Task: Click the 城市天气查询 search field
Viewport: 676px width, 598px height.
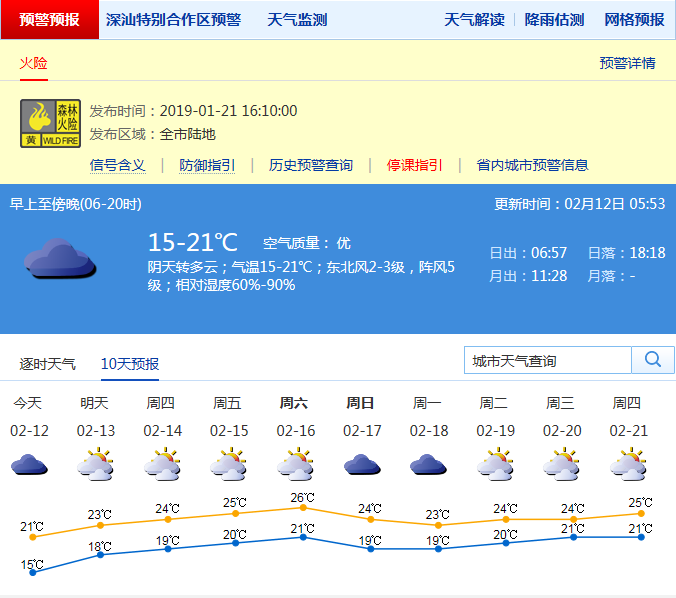Action: click(548, 360)
